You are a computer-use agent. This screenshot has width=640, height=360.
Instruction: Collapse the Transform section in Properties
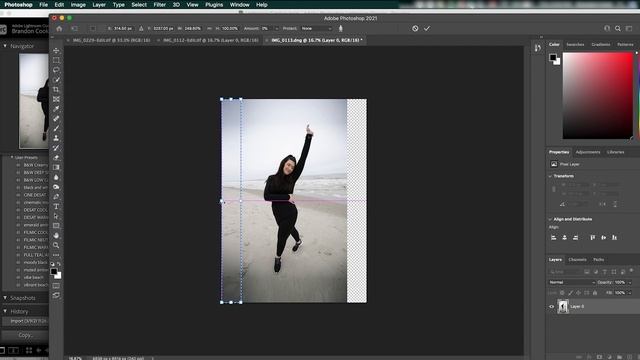[550, 176]
